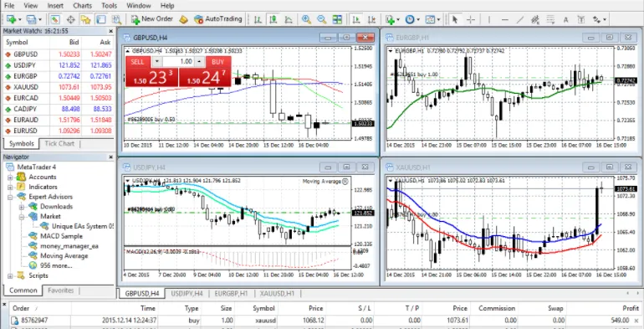
Task: Open the New Chart dropdown arrow
Action: [x=19, y=19]
